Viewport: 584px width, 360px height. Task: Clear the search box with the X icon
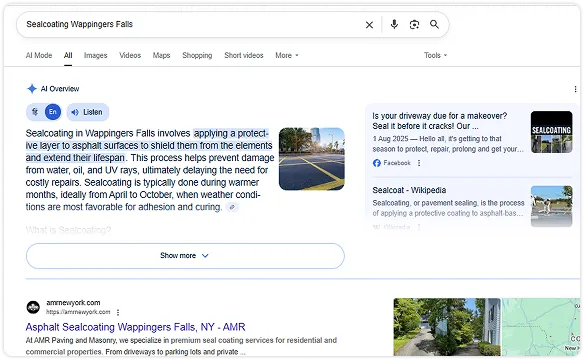[x=369, y=25]
